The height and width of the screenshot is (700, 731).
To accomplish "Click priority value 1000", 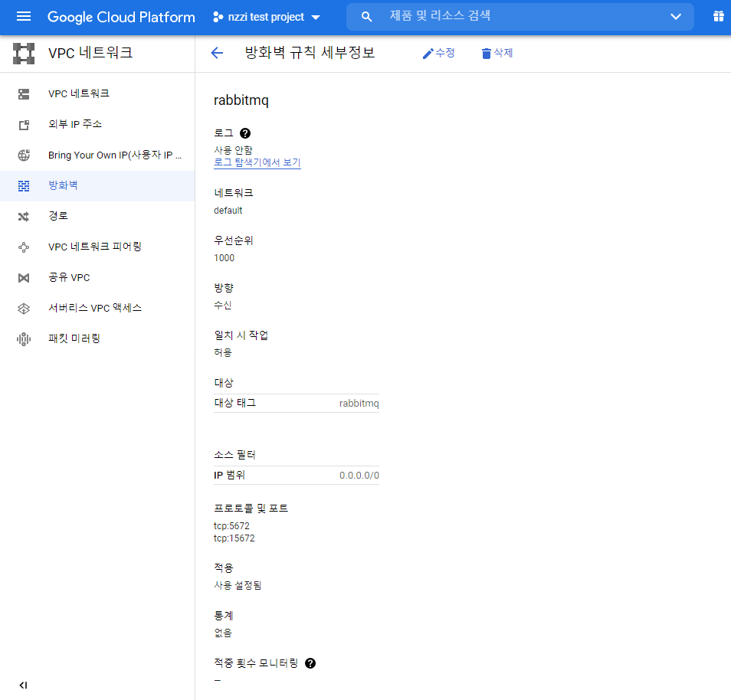I will 225,258.
